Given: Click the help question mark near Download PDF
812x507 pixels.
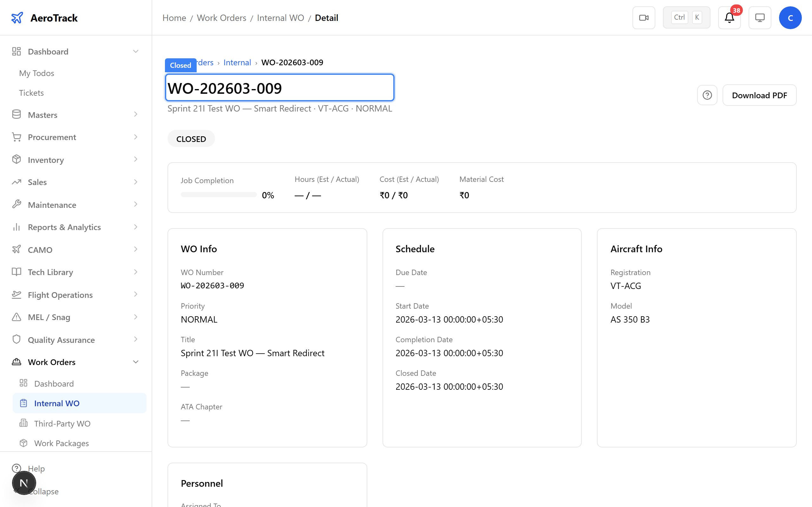Looking at the screenshot, I should coord(707,95).
